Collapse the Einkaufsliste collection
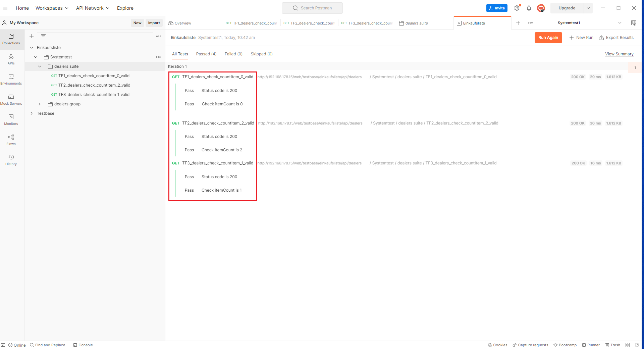 click(32, 48)
